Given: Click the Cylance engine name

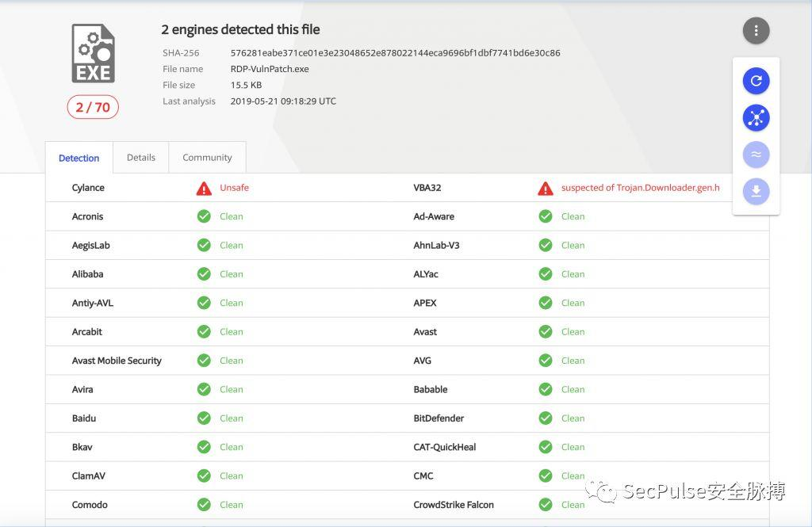Looking at the screenshot, I should [88, 187].
